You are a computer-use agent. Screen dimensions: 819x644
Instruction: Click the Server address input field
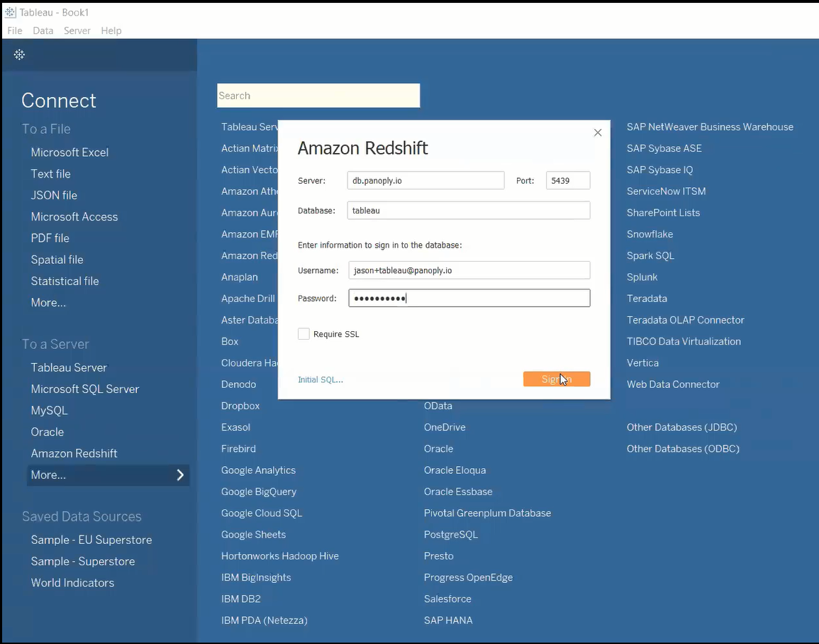[425, 181]
